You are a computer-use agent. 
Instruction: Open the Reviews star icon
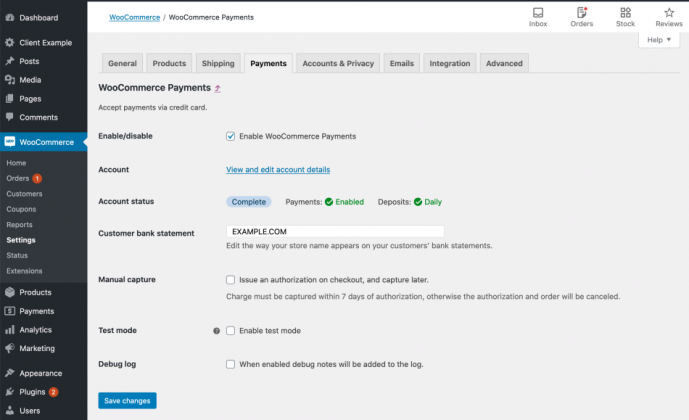click(669, 13)
